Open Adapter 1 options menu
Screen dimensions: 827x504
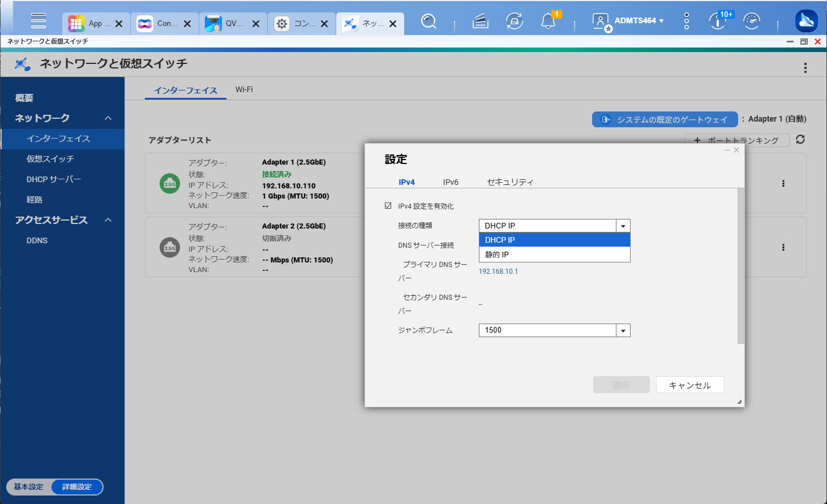pyautogui.click(x=783, y=183)
